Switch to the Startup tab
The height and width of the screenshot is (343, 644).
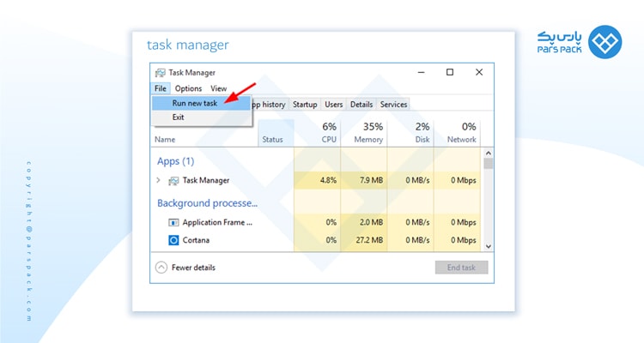305,105
